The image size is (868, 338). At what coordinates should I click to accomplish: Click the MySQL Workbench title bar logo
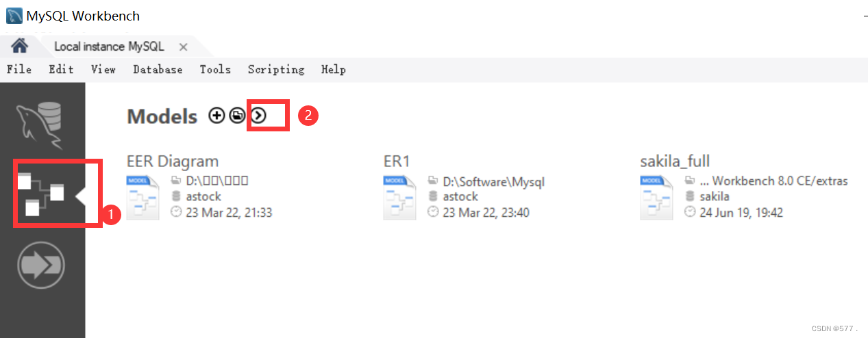pyautogui.click(x=13, y=14)
